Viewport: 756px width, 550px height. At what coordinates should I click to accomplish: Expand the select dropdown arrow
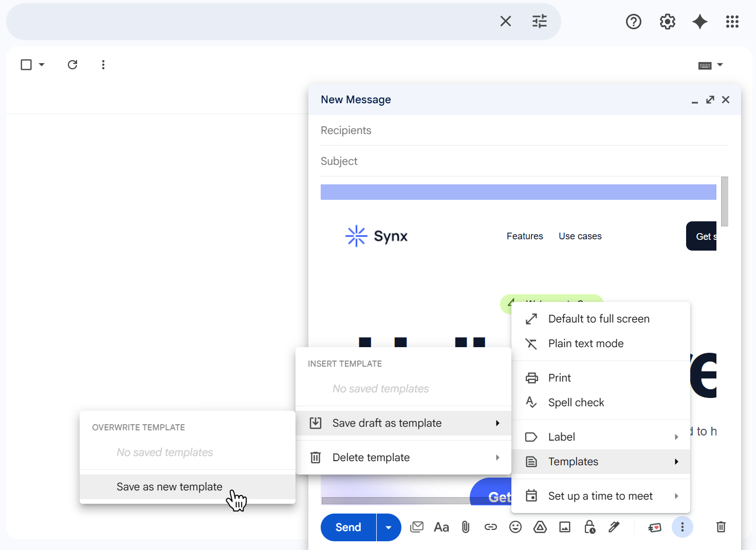pyautogui.click(x=42, y=65)
